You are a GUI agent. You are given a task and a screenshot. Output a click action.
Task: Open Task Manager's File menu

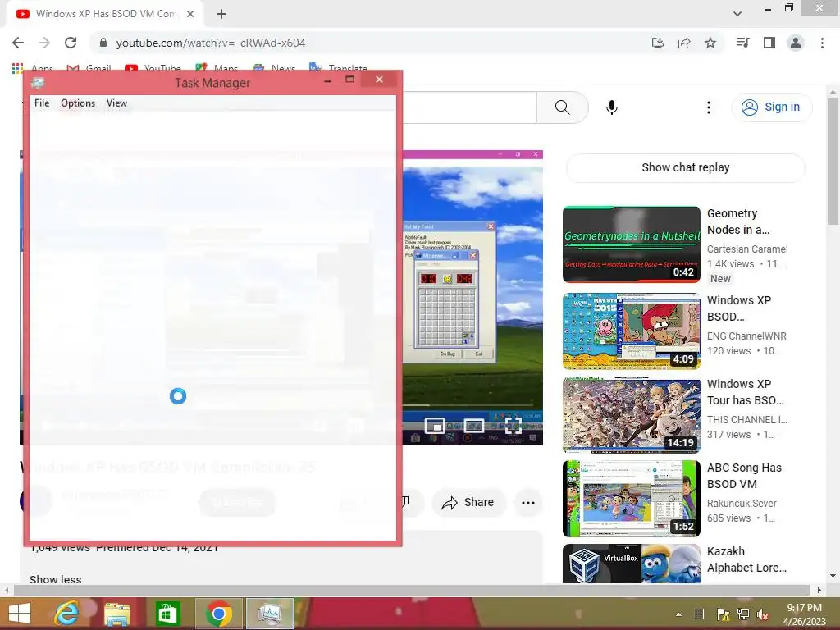click(42, 103)
